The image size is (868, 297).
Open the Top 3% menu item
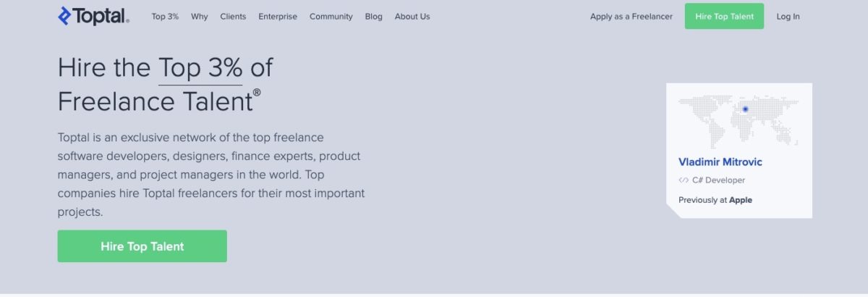pyautogui.click(x=165, y=17)
